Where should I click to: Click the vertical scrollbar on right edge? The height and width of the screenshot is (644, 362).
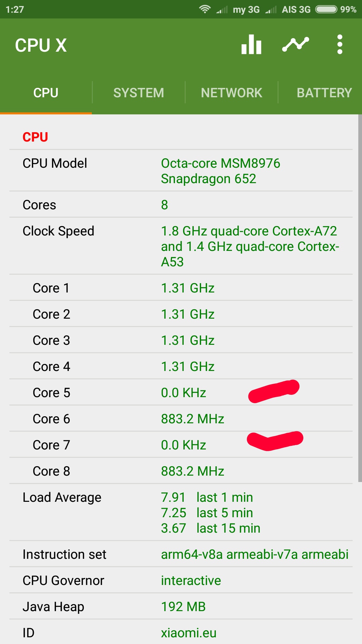coord(360,299)
